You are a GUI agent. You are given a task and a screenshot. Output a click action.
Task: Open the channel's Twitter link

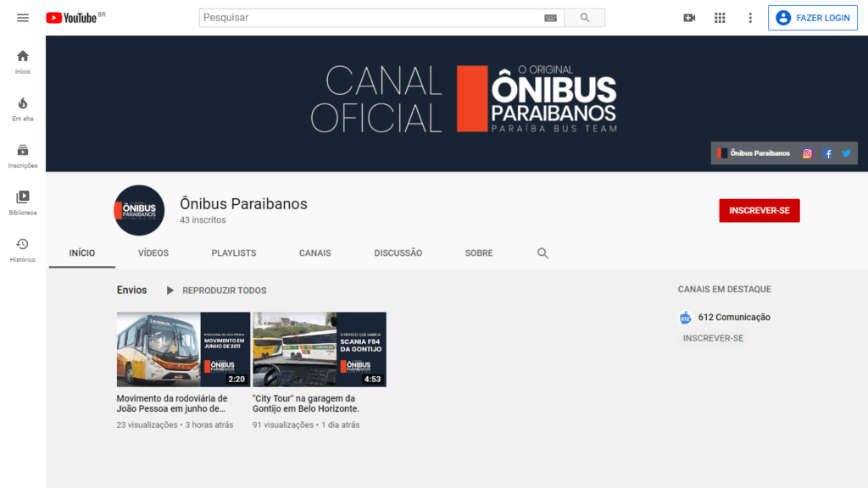(847, 153)
